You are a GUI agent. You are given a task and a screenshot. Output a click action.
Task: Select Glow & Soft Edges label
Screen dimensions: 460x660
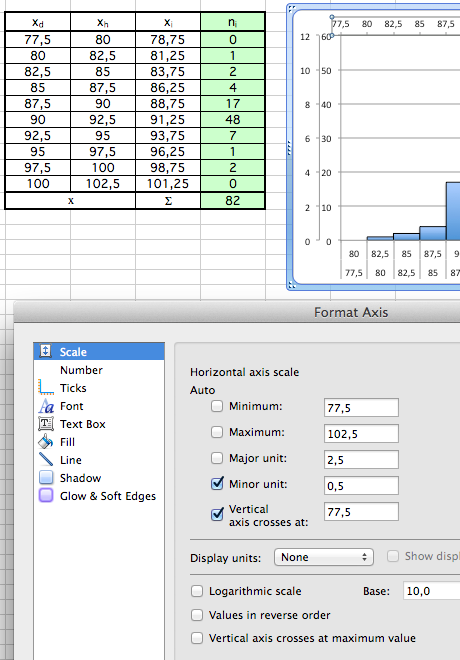[108, 496]
